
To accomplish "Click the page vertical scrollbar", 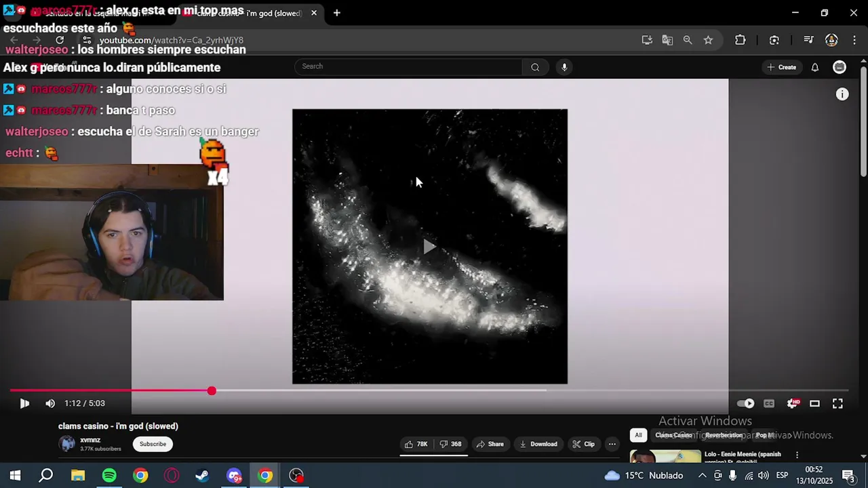I will click(863, 122).
